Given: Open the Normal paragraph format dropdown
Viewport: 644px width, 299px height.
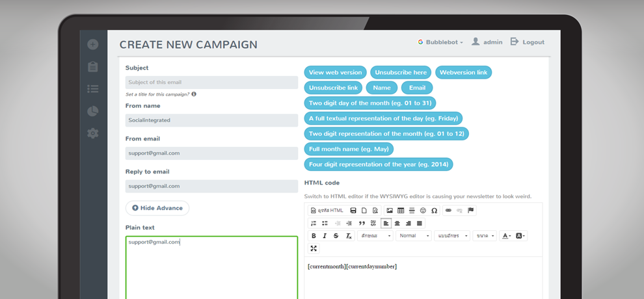Looking at the screenshot, I should [x=414, y=236].
